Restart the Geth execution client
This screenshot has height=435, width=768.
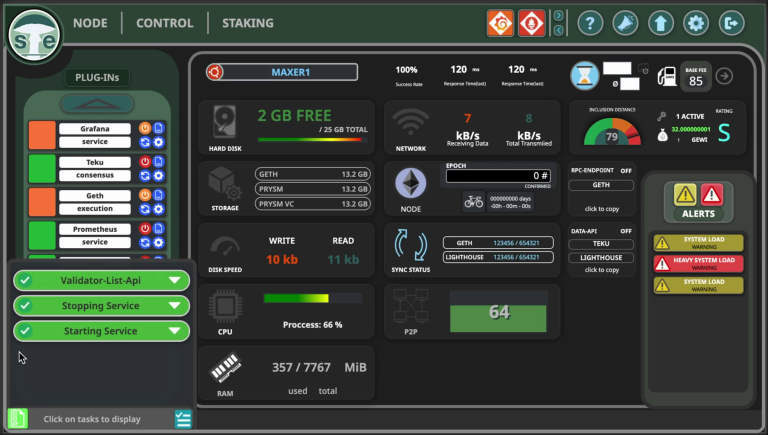(144, 209)
